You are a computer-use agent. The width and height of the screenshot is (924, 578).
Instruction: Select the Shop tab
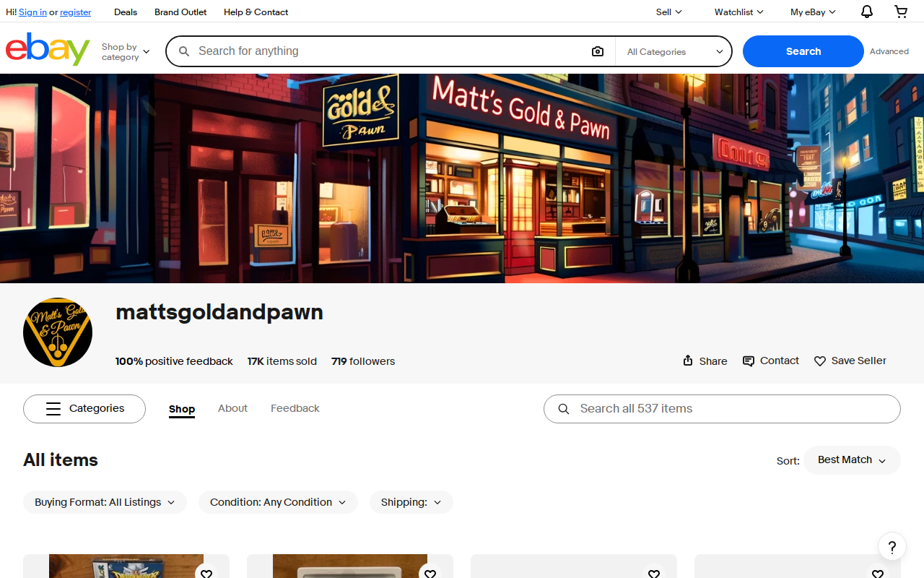(x=182, y=409)
